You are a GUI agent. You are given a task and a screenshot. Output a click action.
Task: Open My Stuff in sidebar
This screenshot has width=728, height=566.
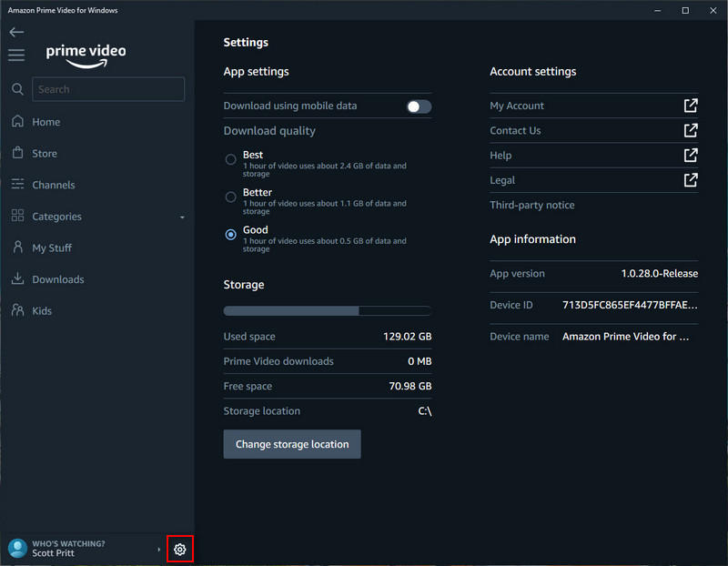click(x=52, y=248)
